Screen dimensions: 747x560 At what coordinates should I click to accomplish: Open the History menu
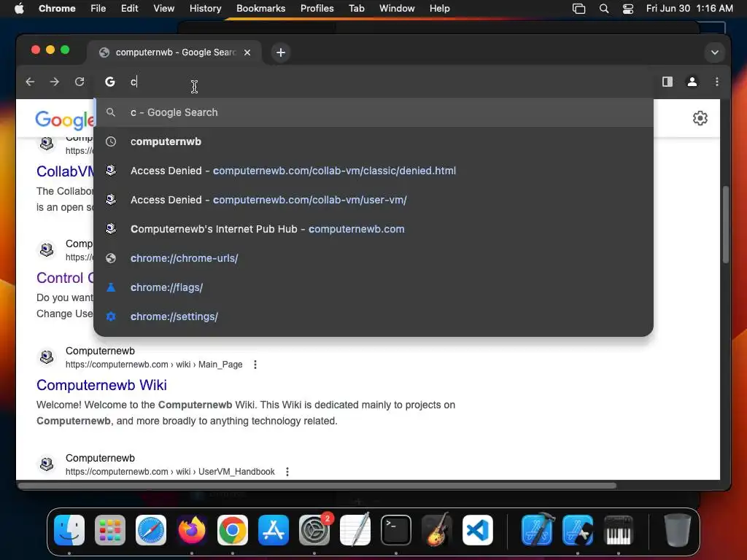[205, 9]
